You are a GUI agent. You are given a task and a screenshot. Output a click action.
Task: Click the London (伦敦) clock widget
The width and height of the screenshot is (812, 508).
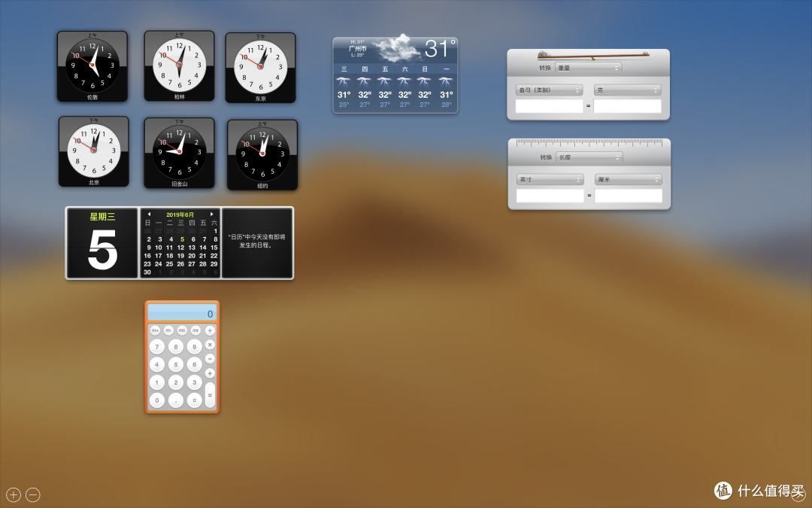[x=92, y=65]
